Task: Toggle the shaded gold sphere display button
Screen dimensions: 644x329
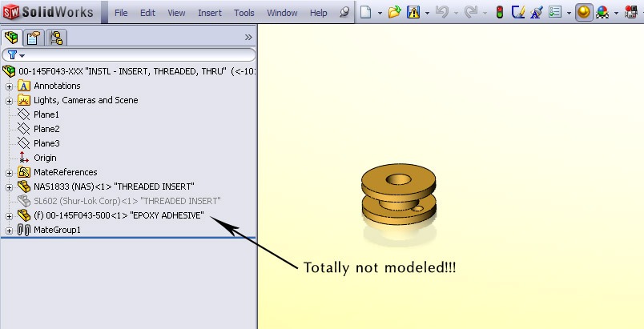Action: click(x=583, y=13)
